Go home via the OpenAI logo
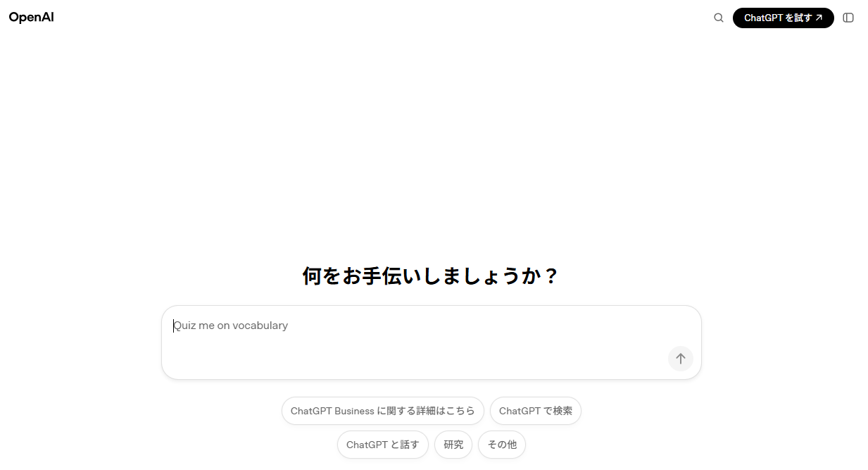868x470 pixels. pyautogui.click(x=32, y=17)
